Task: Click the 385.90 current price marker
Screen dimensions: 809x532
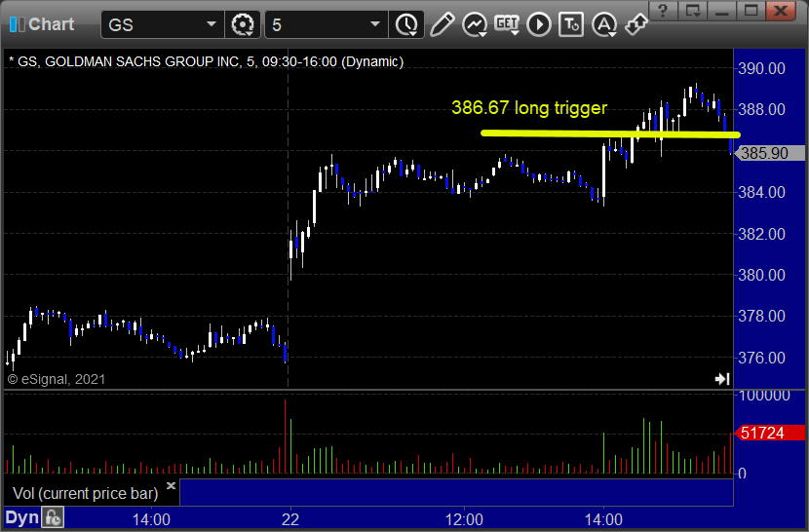Action: (x=769, y=153)
